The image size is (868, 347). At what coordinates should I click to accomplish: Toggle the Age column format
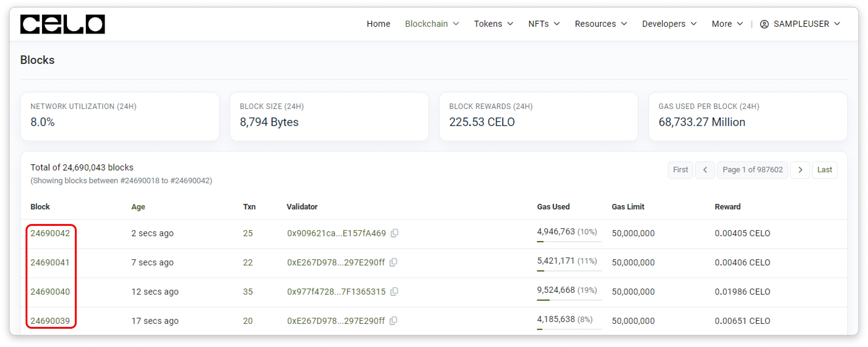point(138,207)
